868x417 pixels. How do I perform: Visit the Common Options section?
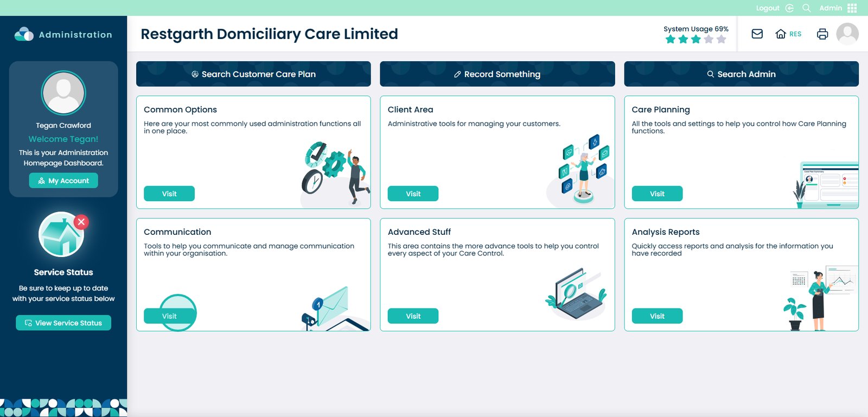tap(169, 194)
